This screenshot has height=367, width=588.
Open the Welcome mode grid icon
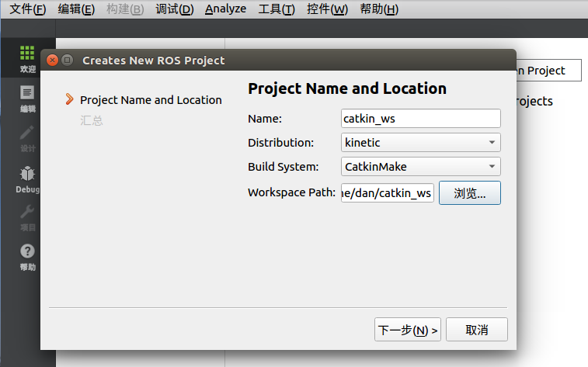tap(27, 54)
